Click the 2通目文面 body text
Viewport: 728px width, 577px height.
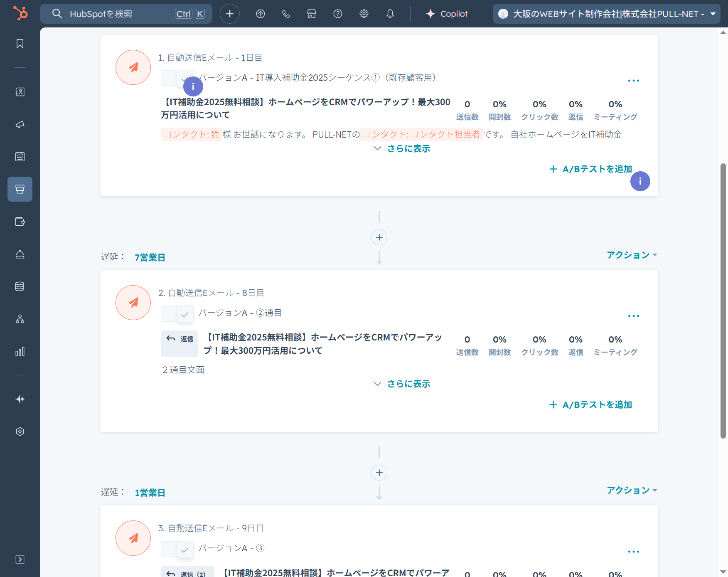click(183, 370)
